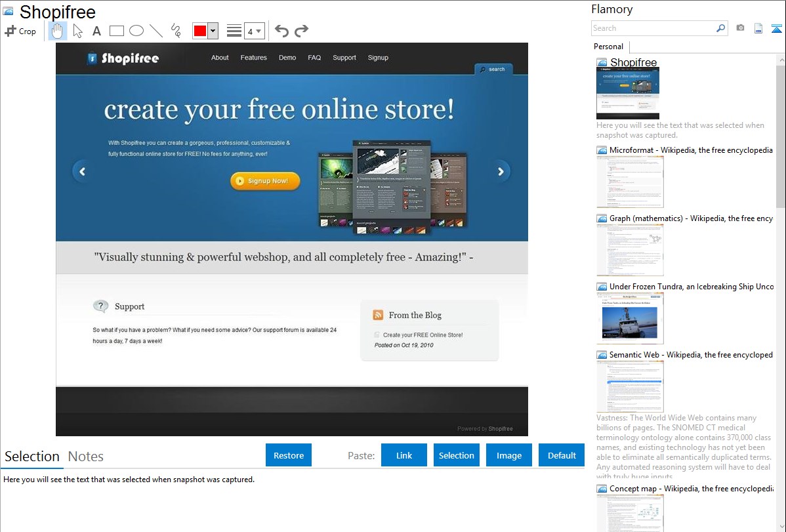Open the Graph (mathematics) snapshot thumbnail

[x=630, y=250]
